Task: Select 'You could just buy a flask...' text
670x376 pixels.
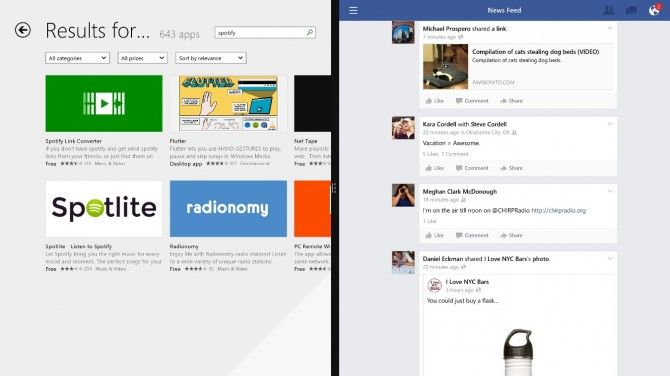Action: (x=462, y=301)
